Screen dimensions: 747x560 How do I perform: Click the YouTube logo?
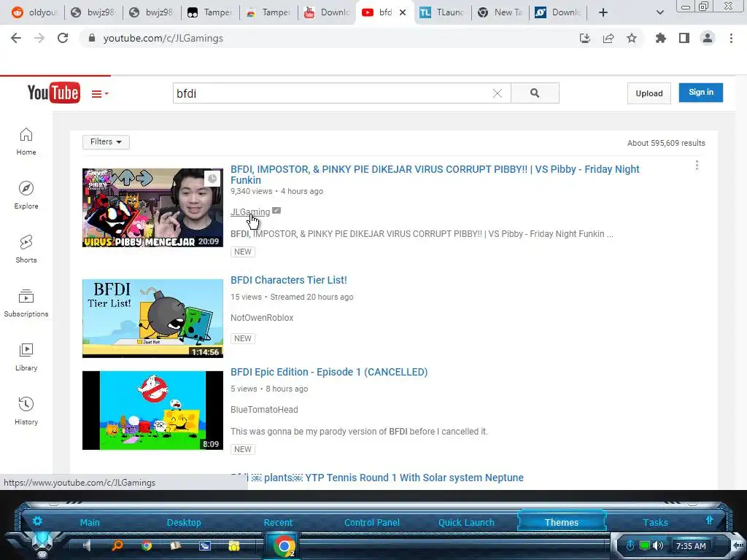tap(53, 93)
